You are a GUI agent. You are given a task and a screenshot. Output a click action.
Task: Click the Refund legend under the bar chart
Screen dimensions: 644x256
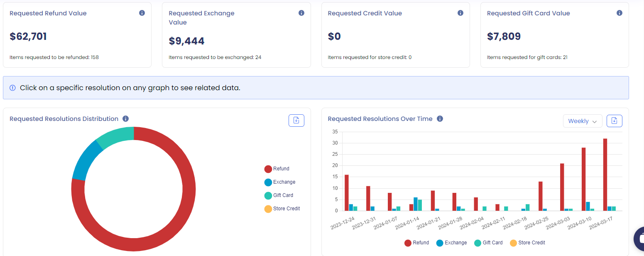click(x=416, y=243)
